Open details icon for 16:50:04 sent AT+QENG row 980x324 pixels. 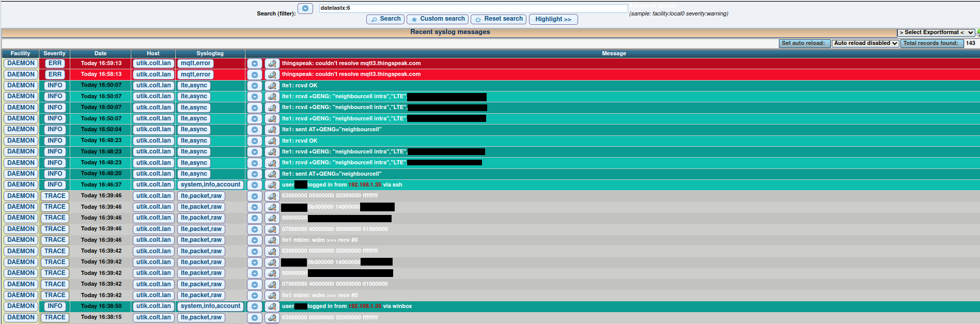pyautogui.click(x=272, y=130)
